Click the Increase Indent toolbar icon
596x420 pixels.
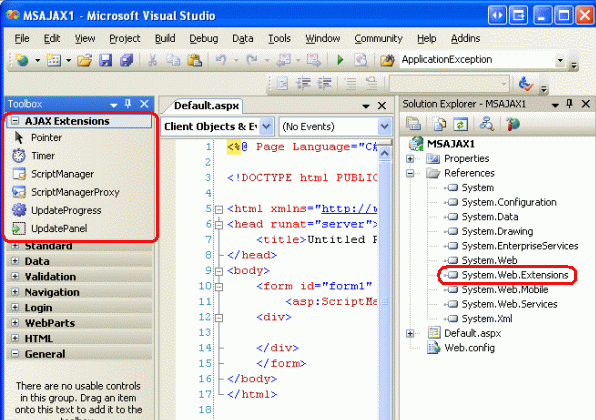(x=324, y=83)
